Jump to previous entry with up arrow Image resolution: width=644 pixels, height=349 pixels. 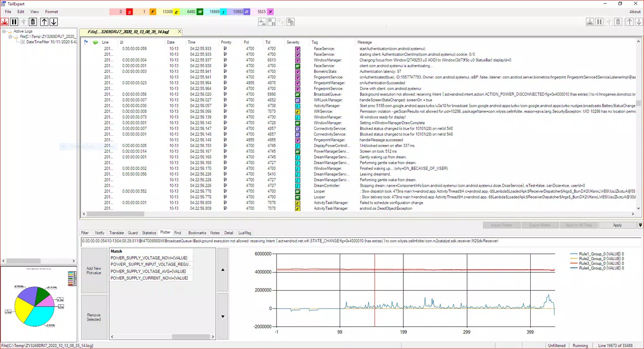pos(44,22)
